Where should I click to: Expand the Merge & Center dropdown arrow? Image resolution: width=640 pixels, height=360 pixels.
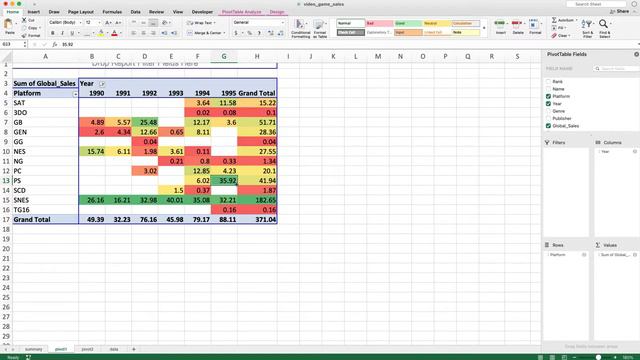pos(224,33)
